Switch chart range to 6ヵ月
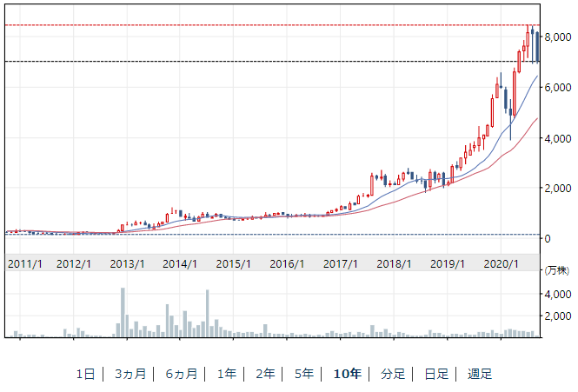Screen dimensions: 578x392 coord(181,374)
